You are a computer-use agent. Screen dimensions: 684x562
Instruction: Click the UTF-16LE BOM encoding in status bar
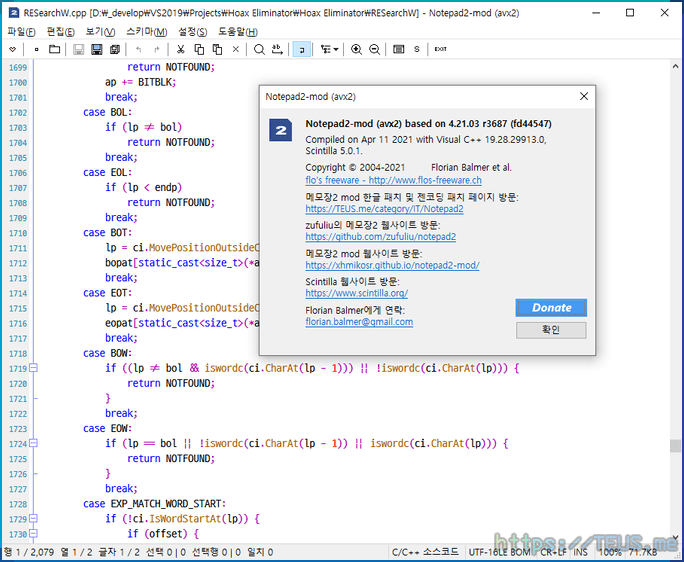pos(499,552)
